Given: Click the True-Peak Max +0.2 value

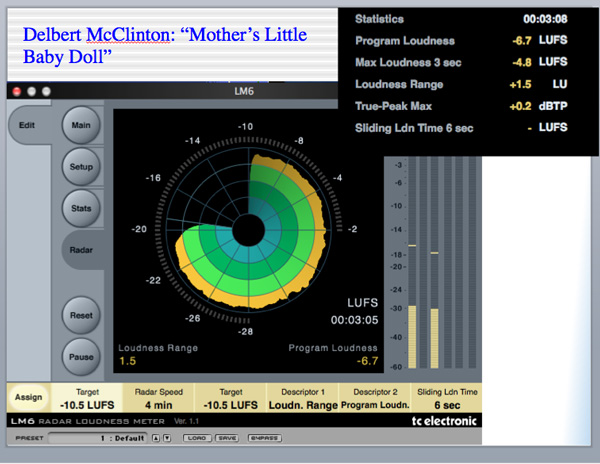Looking at the screenshot, I should coord(520,106).
